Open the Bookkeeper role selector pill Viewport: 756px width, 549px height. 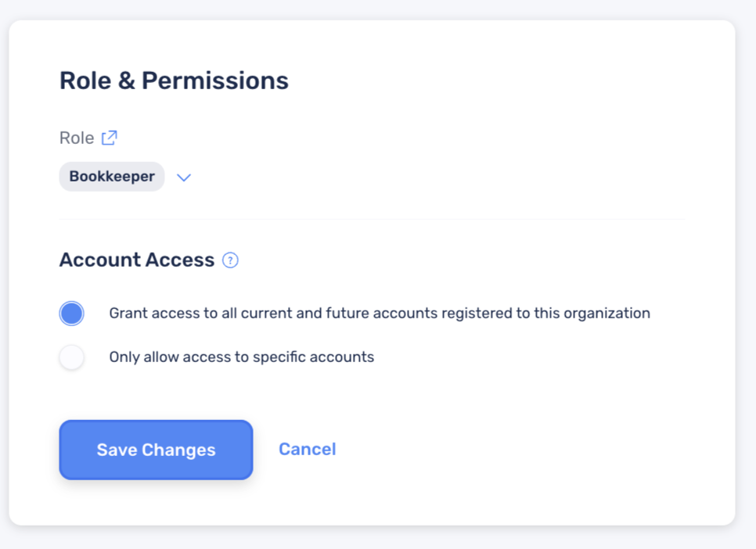[112, 177]
